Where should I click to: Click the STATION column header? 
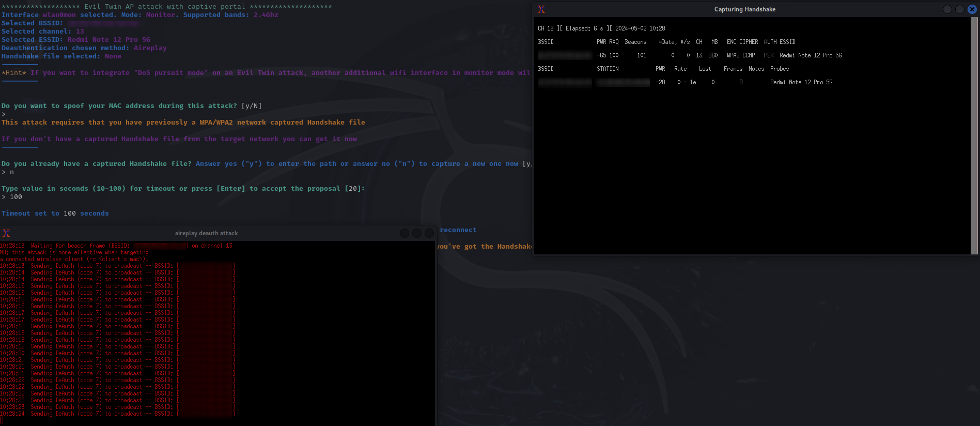tap(608, 69)
